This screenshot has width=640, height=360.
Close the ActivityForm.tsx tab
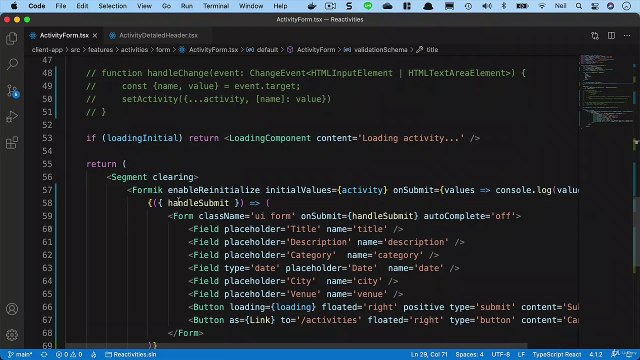pyautogui.click(x=95, y=36)
